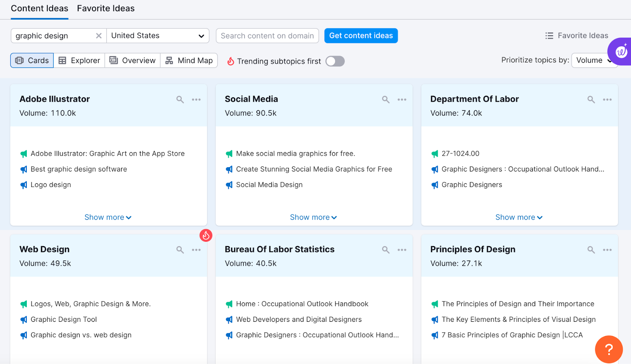The width and height of the screenshot is (631, 364).
Task: Click the trending flame badge on Web Design card
Action: point(206,235)
